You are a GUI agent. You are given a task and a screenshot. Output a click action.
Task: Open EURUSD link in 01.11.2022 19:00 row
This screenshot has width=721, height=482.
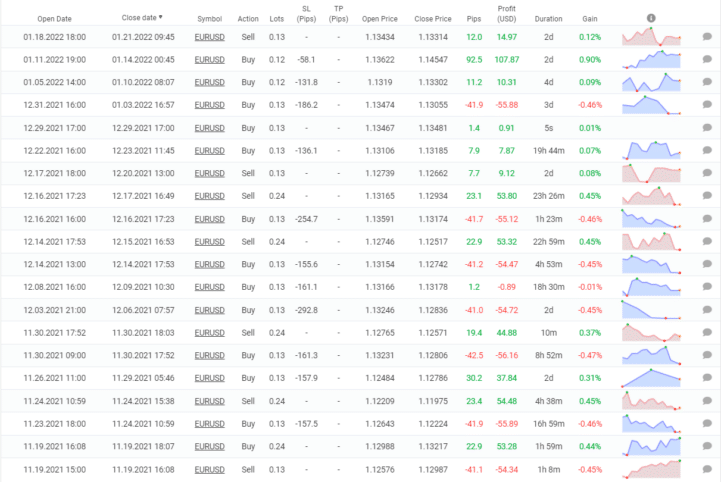pos(209,59)
